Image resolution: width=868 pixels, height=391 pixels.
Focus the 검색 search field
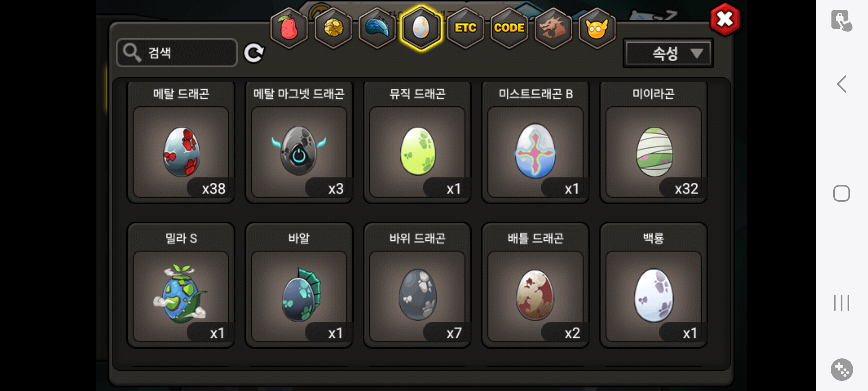(176, 53)
